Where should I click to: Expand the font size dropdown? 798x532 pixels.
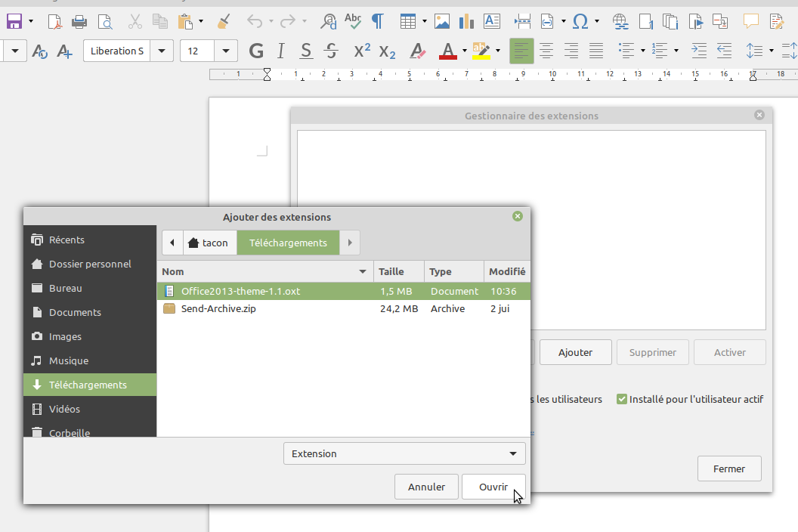[x=226, y=51]
